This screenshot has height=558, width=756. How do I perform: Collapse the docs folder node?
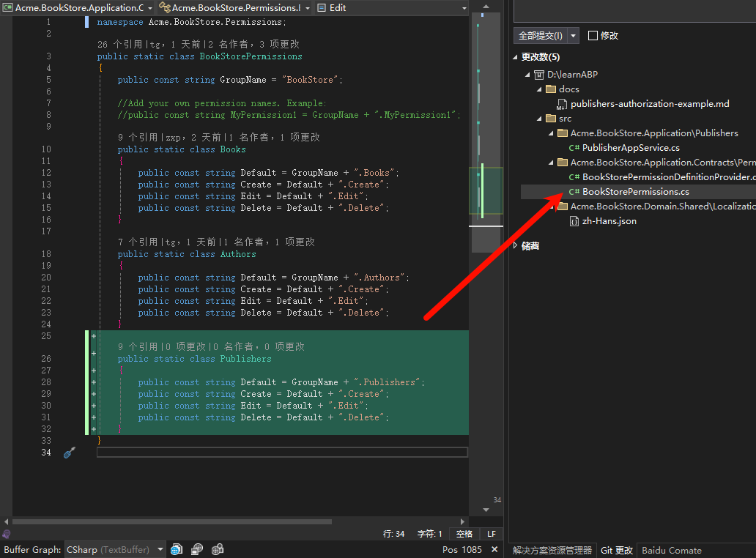coord(539,89)
